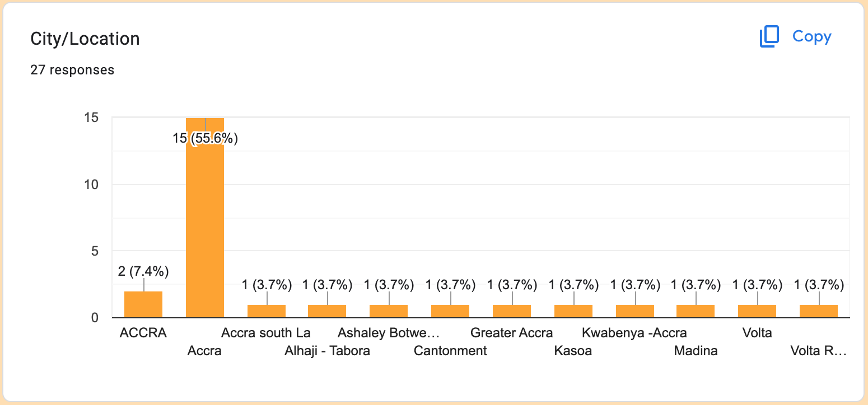This screenshot has width=868, height=405.
Task: Click the 27 responses text
Action: tap(72, 70)
